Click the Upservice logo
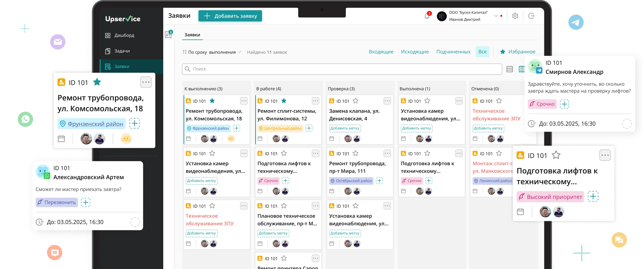Screen dimensions: 644x269 123,19
